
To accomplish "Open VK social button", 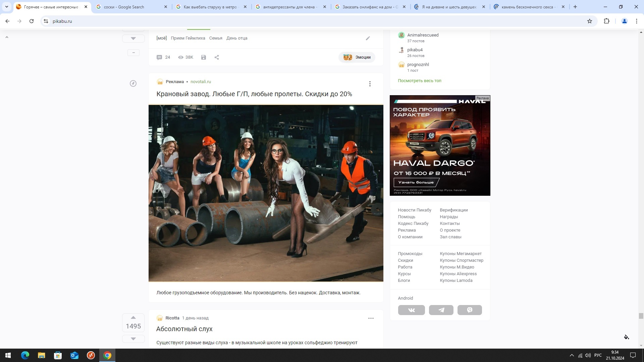I will coord(412,310).
